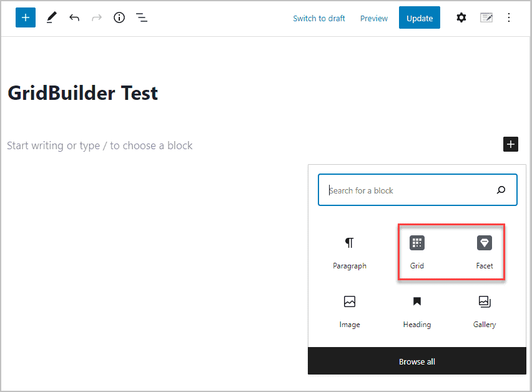Insert a Paragraph block
This screenshot has width=532, height=392.
[350, 252]
